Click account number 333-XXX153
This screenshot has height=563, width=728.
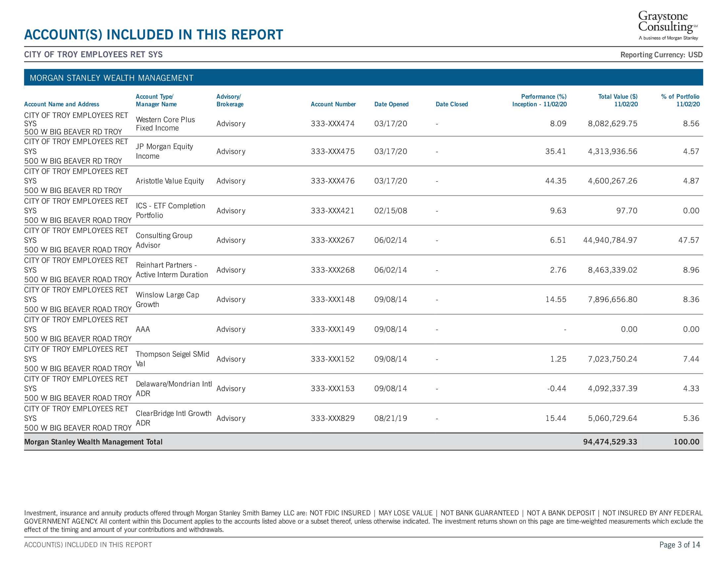point(333,388)
